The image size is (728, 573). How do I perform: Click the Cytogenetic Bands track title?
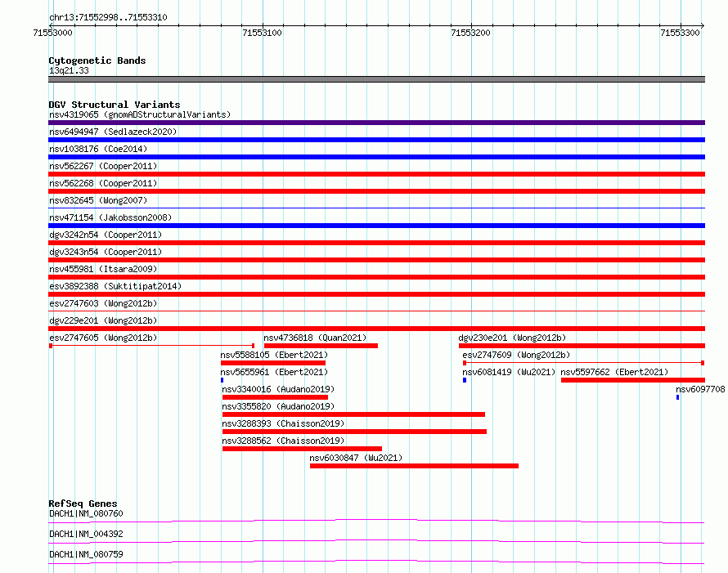pos(97,60)
